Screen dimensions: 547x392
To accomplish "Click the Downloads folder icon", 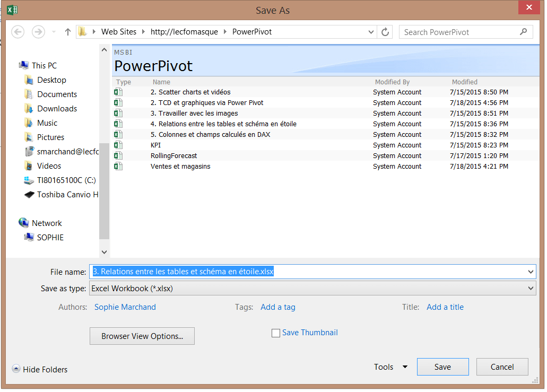I will coord(29,108).
